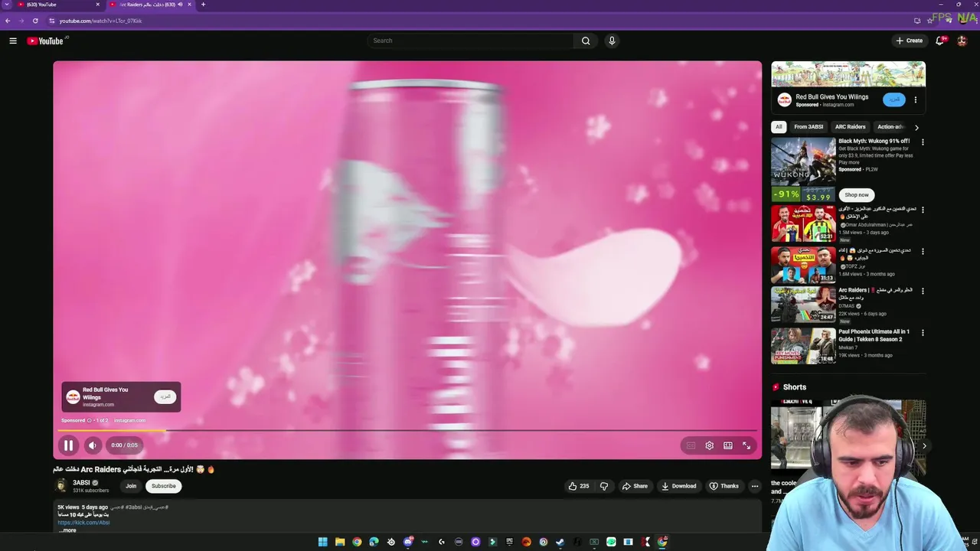Screen dimensions: 980x551
Task: Open Paul Phoenix Ultimate guide thumbnail
Action: (803, 346)
